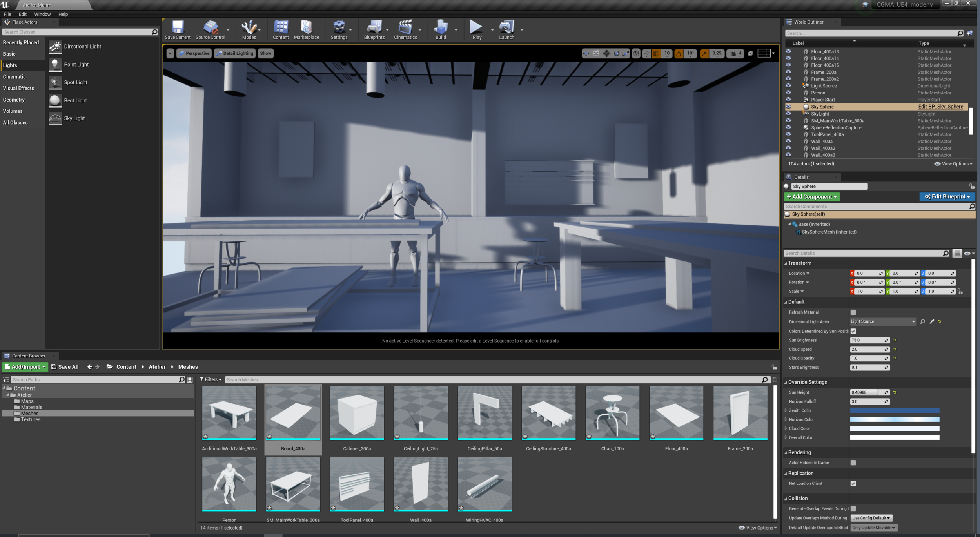
Task: Uncheck Colors Determined By Sun Position
Action: tap(853, 331)
